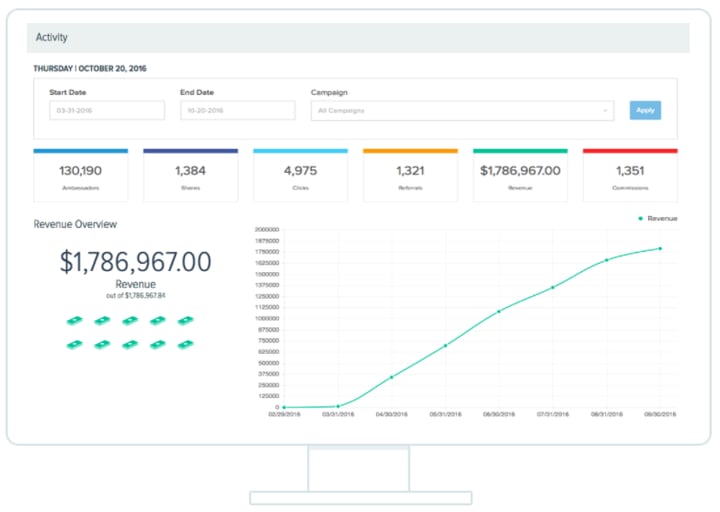
Task: Click the last money icon in bottom row
Action: 185,344
